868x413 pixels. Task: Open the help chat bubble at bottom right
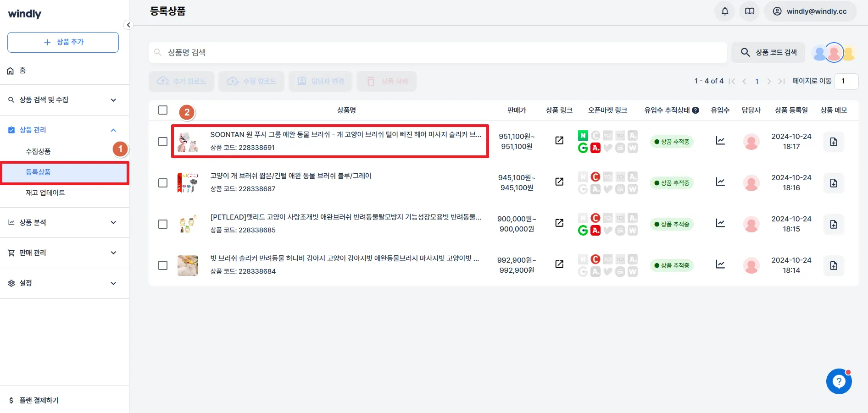click(x=839, y=381)
